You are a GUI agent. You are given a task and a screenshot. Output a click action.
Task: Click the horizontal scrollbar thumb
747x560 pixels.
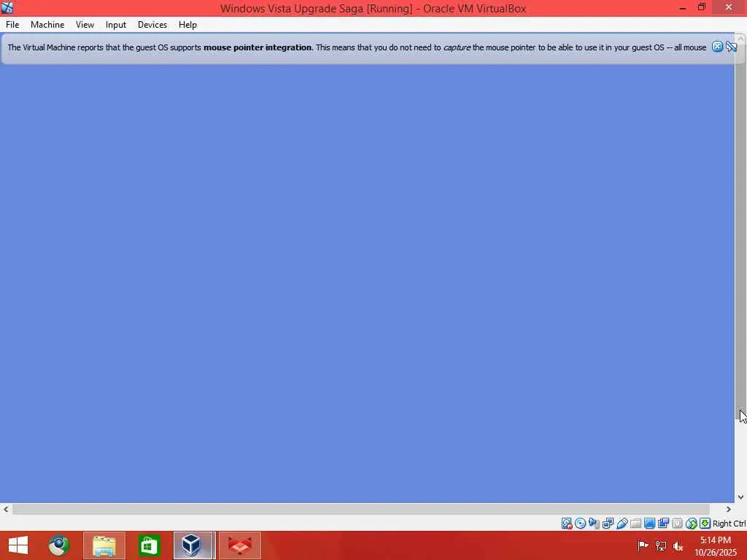[360, 509]
